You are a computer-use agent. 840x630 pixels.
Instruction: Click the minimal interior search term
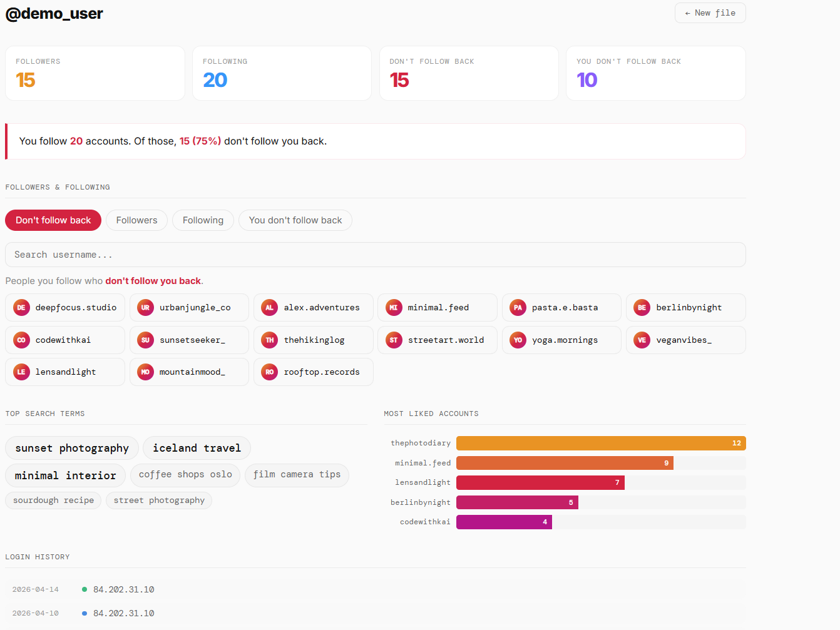[x=65, y=475]
